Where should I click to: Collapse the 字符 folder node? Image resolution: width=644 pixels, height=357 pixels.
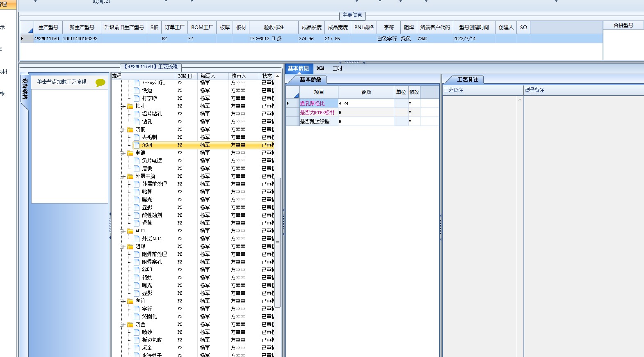click(122, 301)
